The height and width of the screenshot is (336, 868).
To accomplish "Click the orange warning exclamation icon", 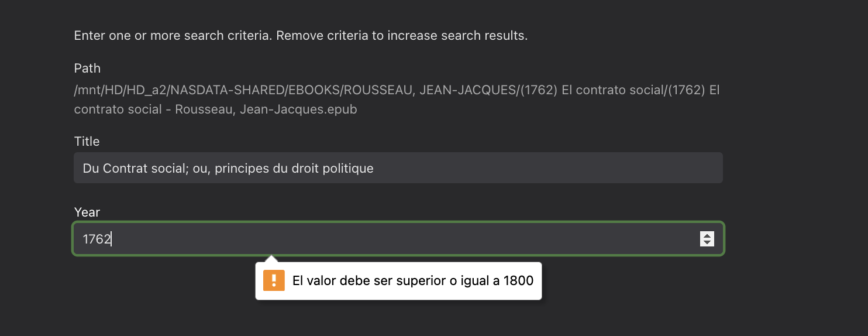I will click(274, 281).
